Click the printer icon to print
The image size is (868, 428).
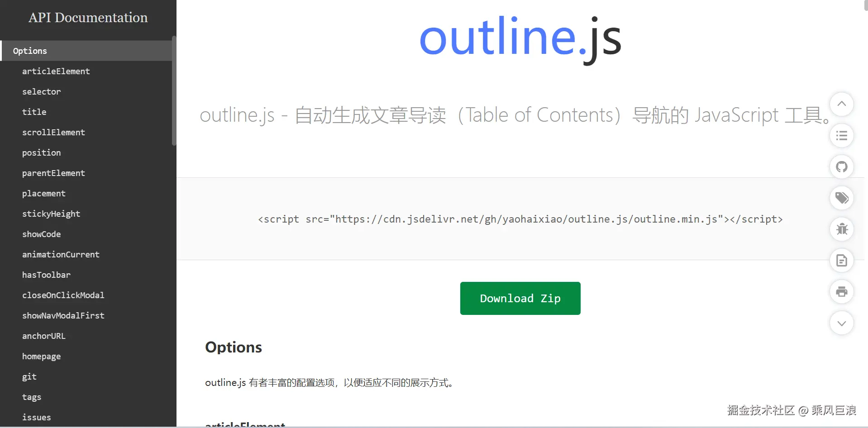[x=841, y=292]
